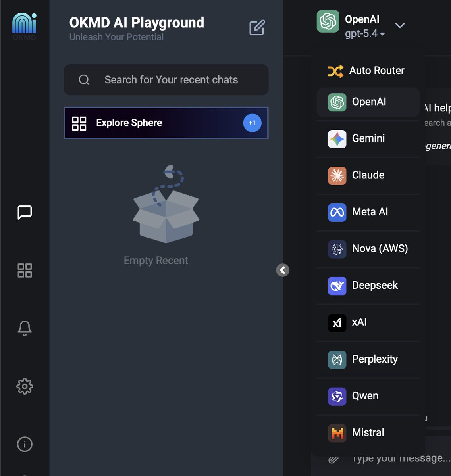Viewport: 451px width, 476px height.
Task: Select Auto Router from the list
Action: (368, 71)
